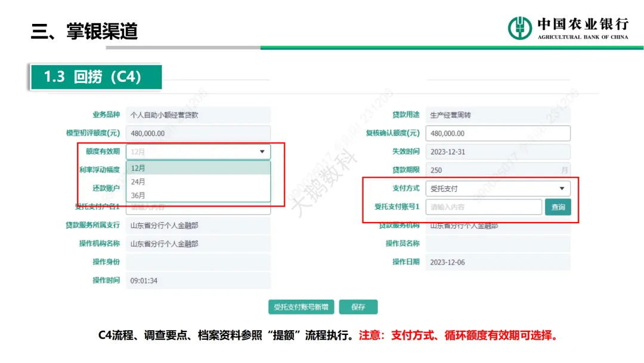
Task: Click the 复核确认额度 field showing 480,000.00
Action: [497, 133]
